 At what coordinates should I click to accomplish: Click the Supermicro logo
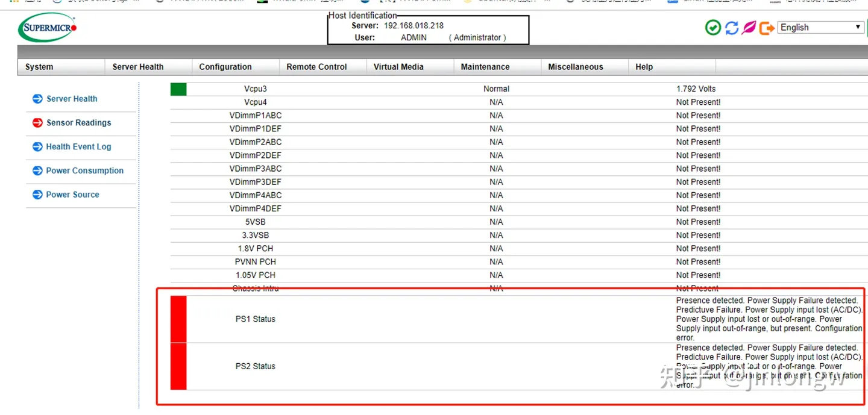click(x=47, y=27)
